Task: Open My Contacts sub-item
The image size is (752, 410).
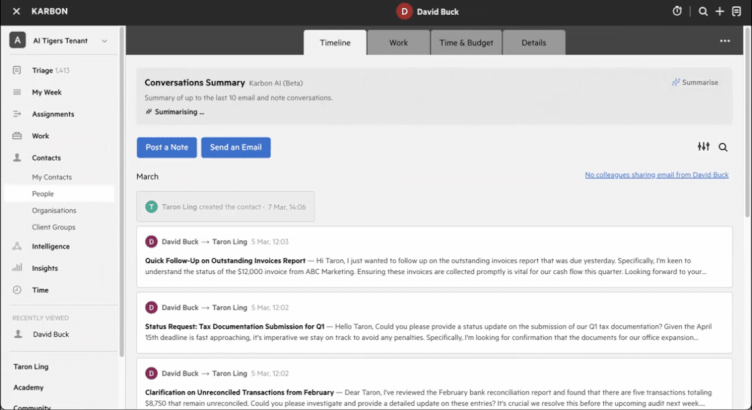Action: (52, 177)
